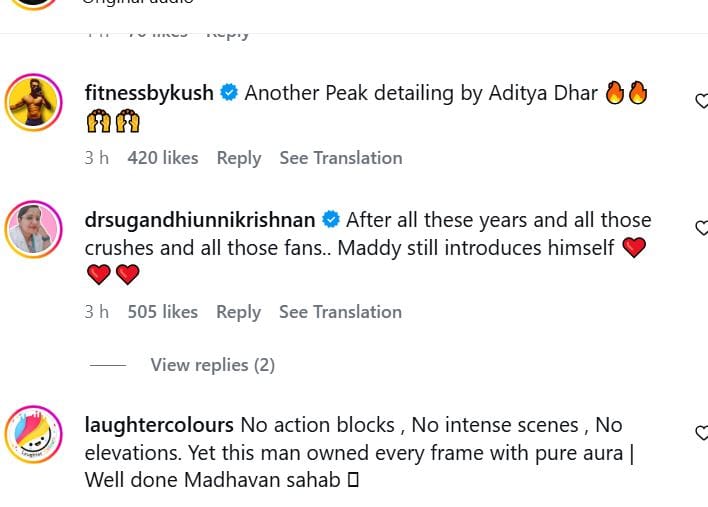The height and width of the screenshot is (507, 708).
Task: Open fitnessbykush username link
Action: (150, 93)
